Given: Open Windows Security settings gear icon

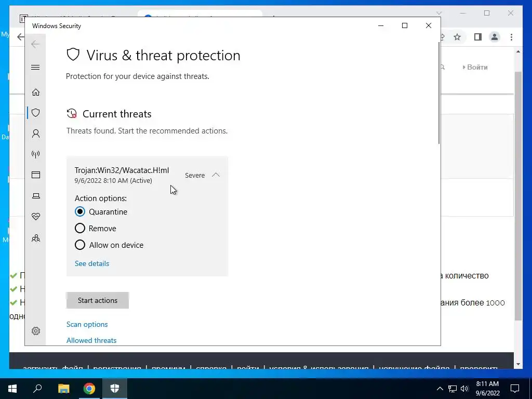Looking at the screenshot, I should [36, 331].
